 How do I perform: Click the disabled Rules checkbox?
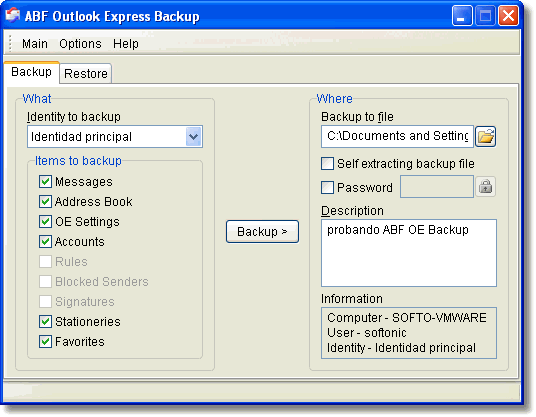45,261
